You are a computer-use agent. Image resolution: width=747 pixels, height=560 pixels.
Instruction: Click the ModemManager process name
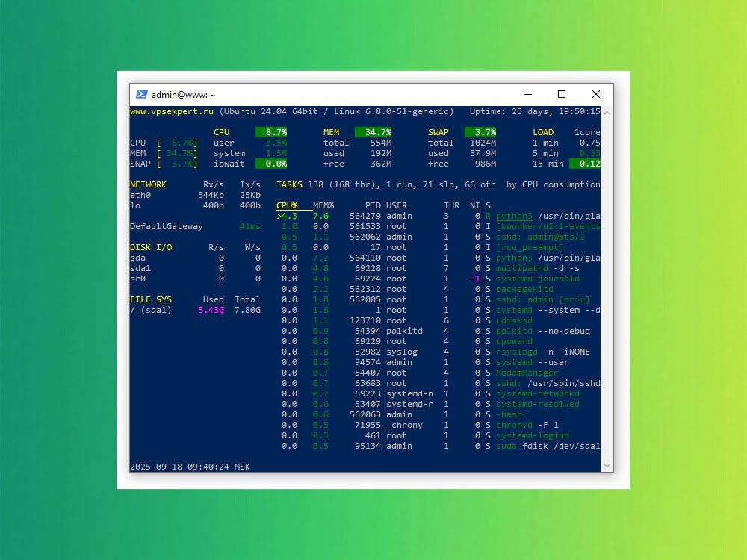tap(527, 373)
